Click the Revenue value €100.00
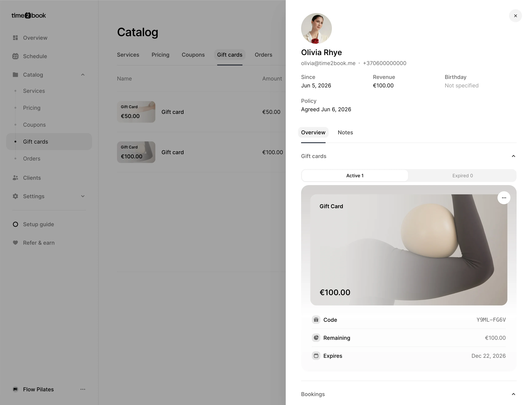The image size is (532, 405). coord(383,86)
